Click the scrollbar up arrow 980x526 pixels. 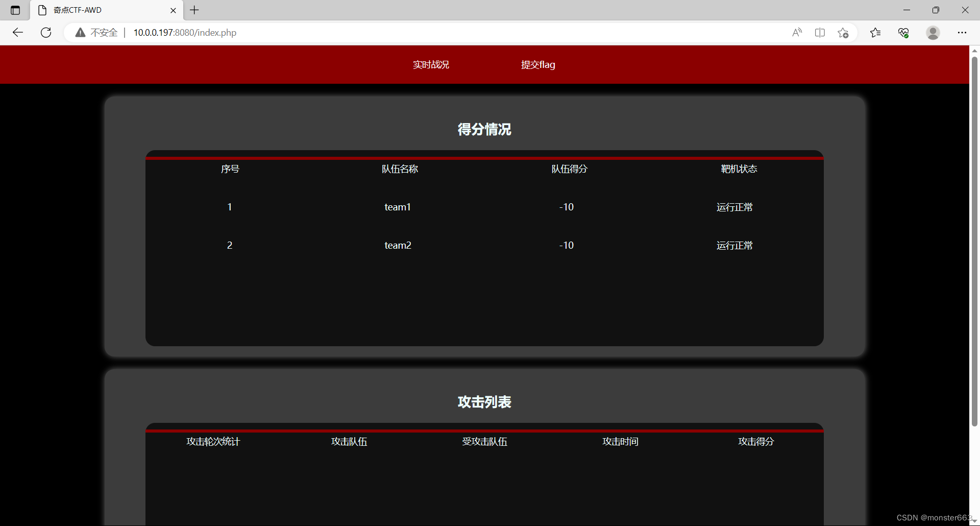point(974,50)
